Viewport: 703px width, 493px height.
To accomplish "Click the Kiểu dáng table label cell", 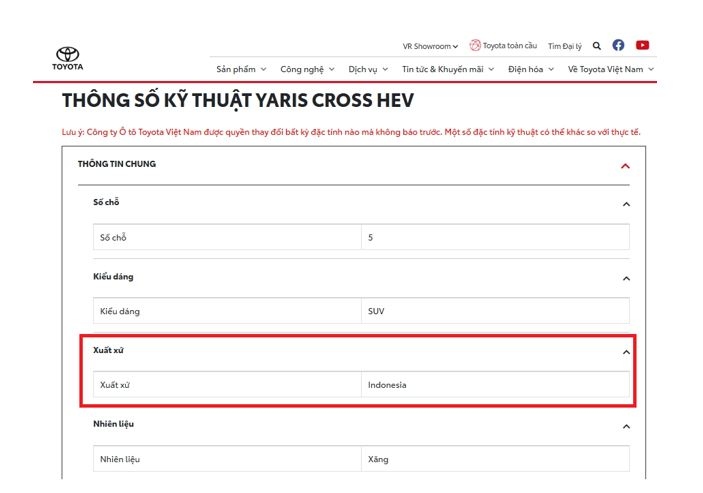I will 227,311.
